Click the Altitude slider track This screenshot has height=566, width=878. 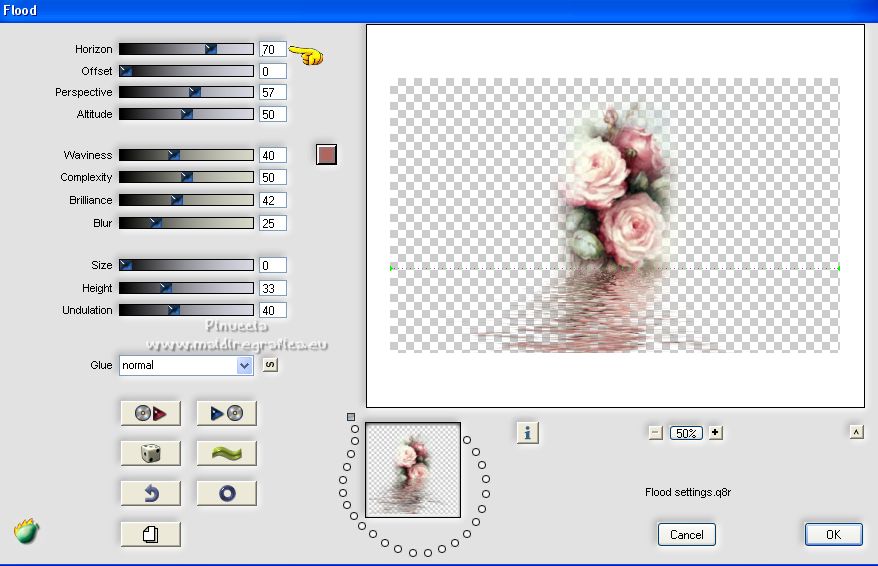(186, 114)
